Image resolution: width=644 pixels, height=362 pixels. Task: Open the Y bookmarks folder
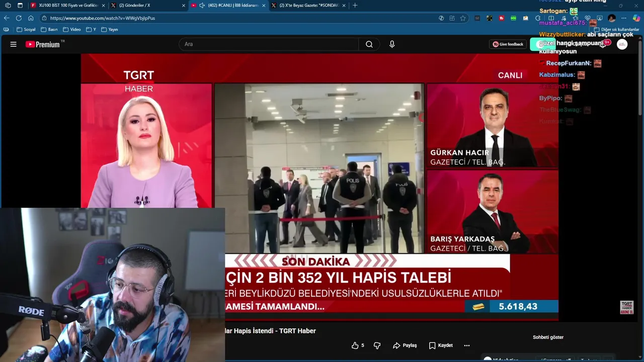(x=91, y=30)
